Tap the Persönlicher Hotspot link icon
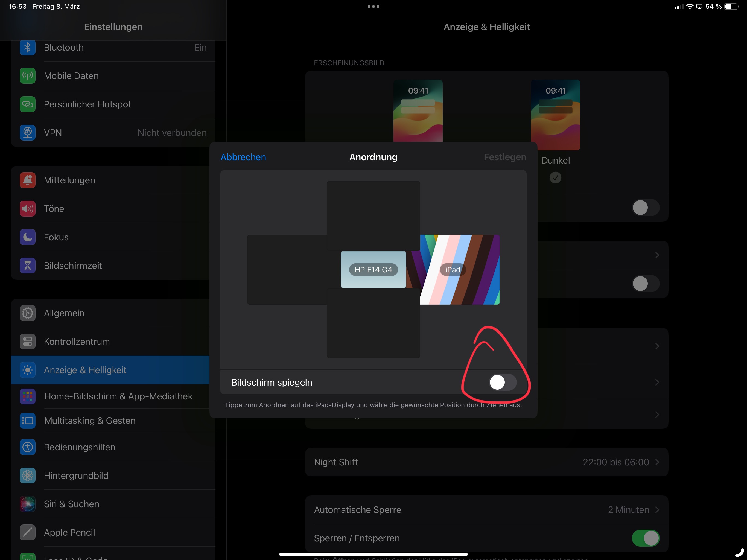Viewport: 747px width, 560px height. pos(27,104)
